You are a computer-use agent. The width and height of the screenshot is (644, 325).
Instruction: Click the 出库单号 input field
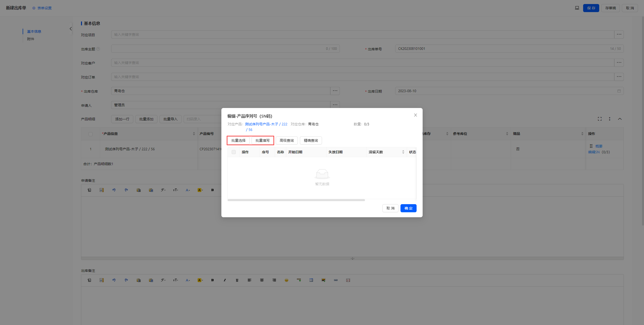[x=509, y=49]
